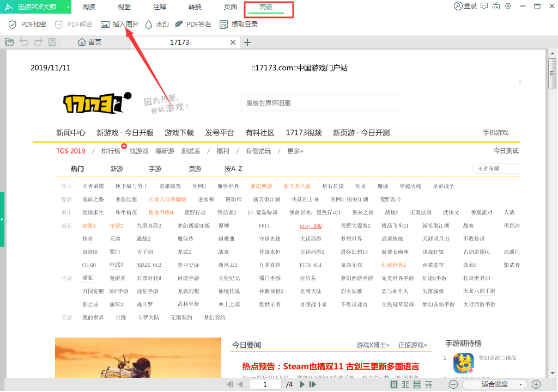This screenshot has width=558, height=392.
Task: Click the page number input field
Action: coord(265,384)
